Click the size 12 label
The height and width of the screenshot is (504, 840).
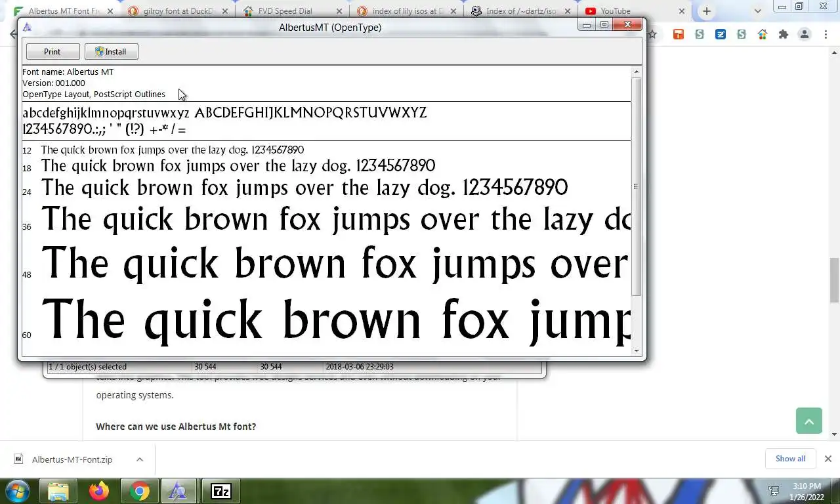coord(27,151)
